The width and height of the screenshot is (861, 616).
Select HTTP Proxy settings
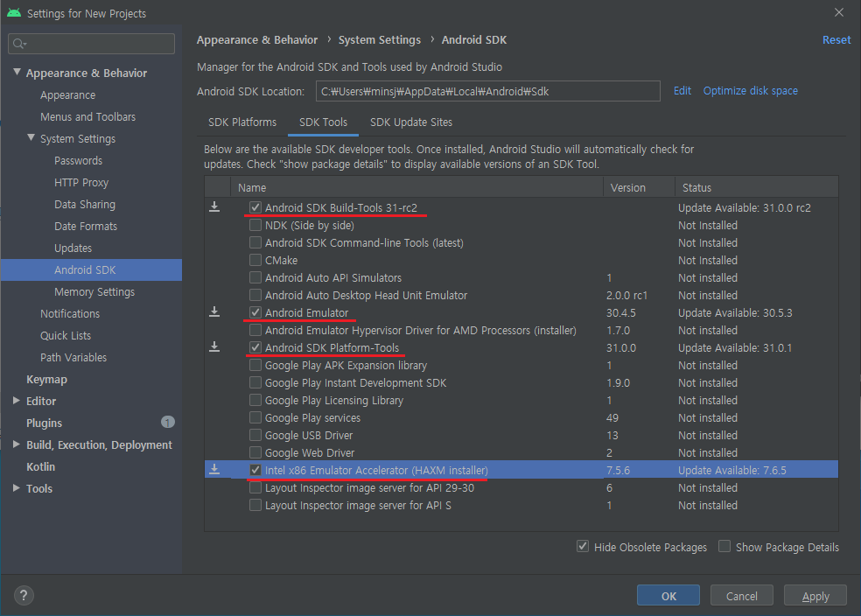tap(81, 182)
